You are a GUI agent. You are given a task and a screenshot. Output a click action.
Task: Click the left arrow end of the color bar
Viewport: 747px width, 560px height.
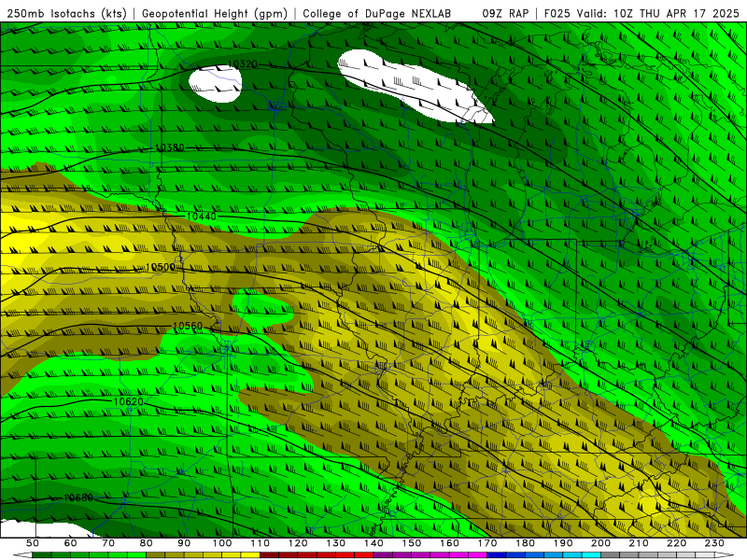click(x=22, y=555)
